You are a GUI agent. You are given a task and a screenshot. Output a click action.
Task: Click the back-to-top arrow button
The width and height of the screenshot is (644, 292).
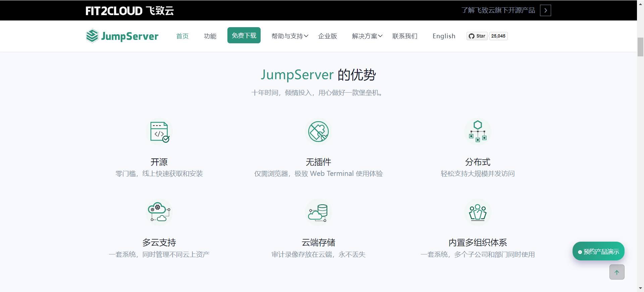tap(617, 272)
